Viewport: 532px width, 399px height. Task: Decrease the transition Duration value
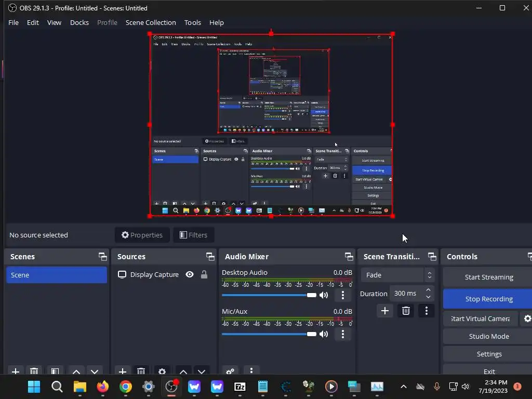[428, 297]
